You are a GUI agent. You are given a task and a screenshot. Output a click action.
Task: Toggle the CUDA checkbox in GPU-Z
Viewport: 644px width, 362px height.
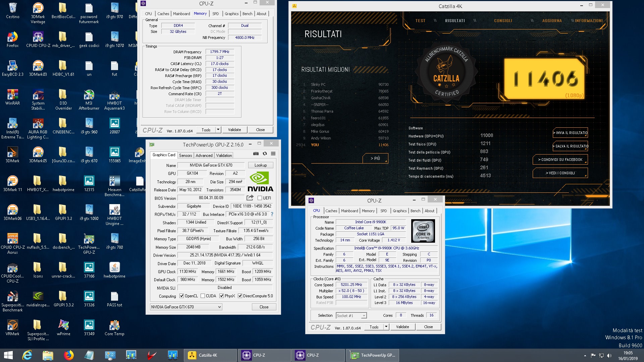click(x=203, y=296)
